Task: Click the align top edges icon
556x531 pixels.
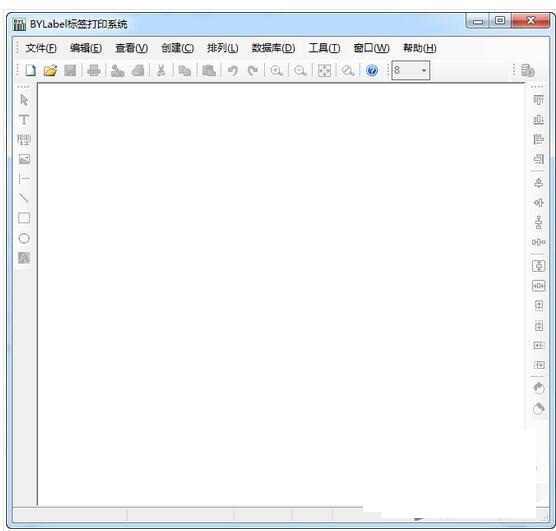Action: click(x=538, y=100)
